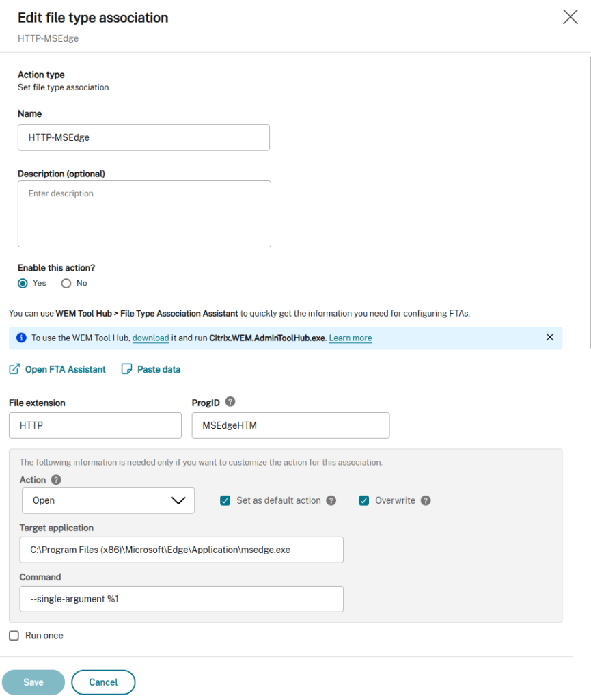The width and height of the screenshot is (591, 700).
Task: Select the Yes radio button
Action: click(x=23, y=284)
